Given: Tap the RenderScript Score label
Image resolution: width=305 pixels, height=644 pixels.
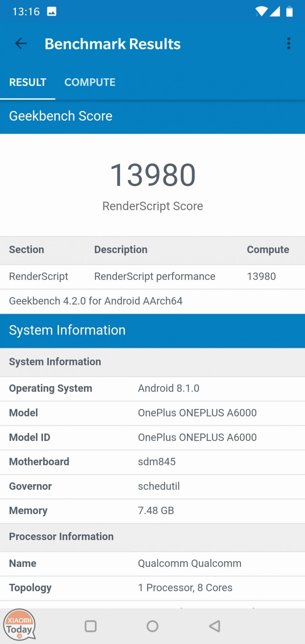Looking at the screenshot, I should tap(153, 206).
